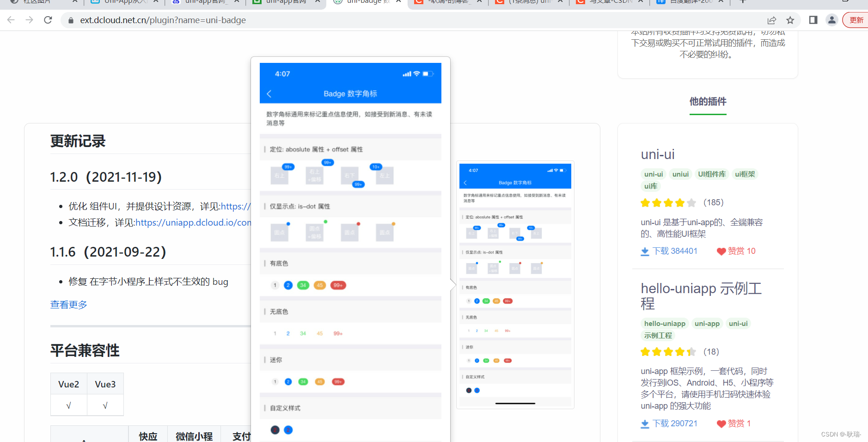Click the UI组件库 tag
This screenshot has width=868, height=442.
712,174
